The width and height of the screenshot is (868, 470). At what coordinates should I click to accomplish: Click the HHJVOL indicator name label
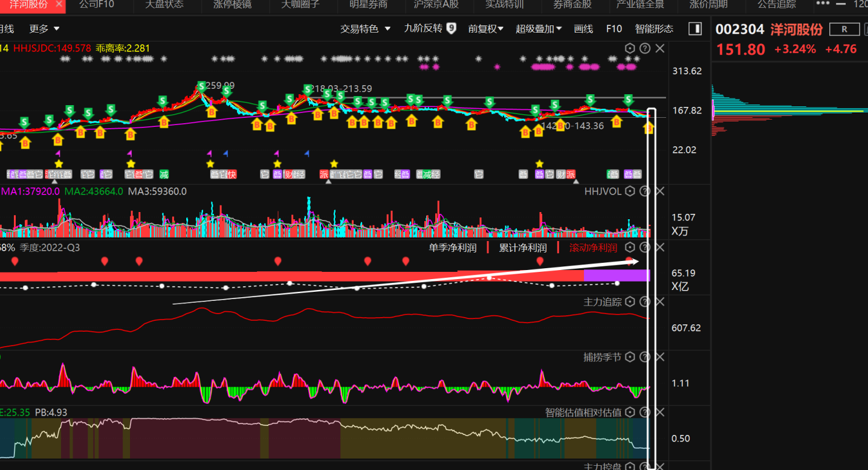click(603, 192)
